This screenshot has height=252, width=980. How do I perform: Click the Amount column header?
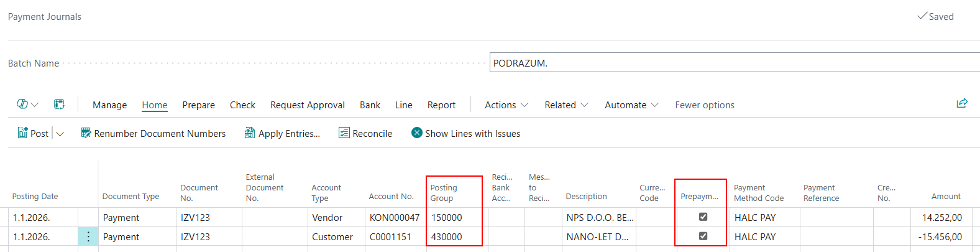(x=946, y=197)
